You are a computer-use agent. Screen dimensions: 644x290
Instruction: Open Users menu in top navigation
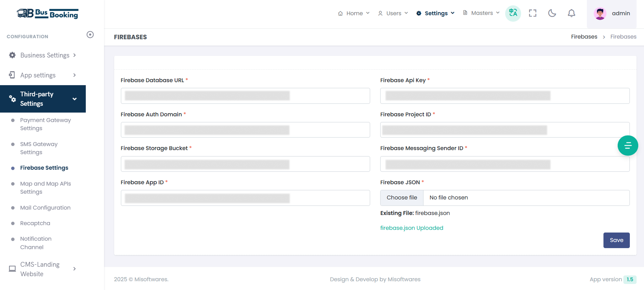393,13
